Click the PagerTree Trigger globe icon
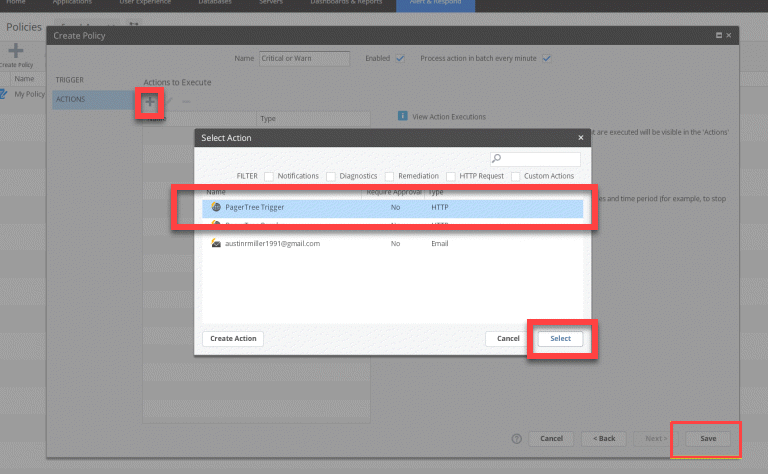Image resolution: width=768 pixels, height=474 pixels. coord(216,207)
